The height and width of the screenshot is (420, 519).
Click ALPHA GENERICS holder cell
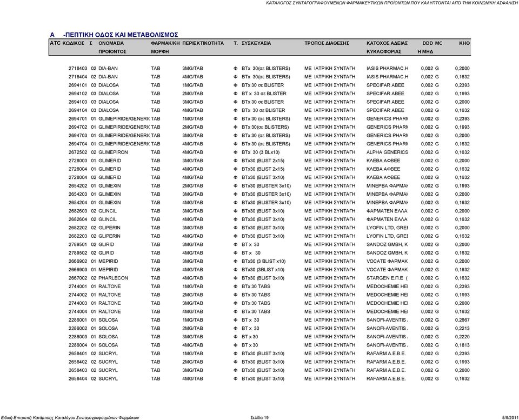point(387,152)
